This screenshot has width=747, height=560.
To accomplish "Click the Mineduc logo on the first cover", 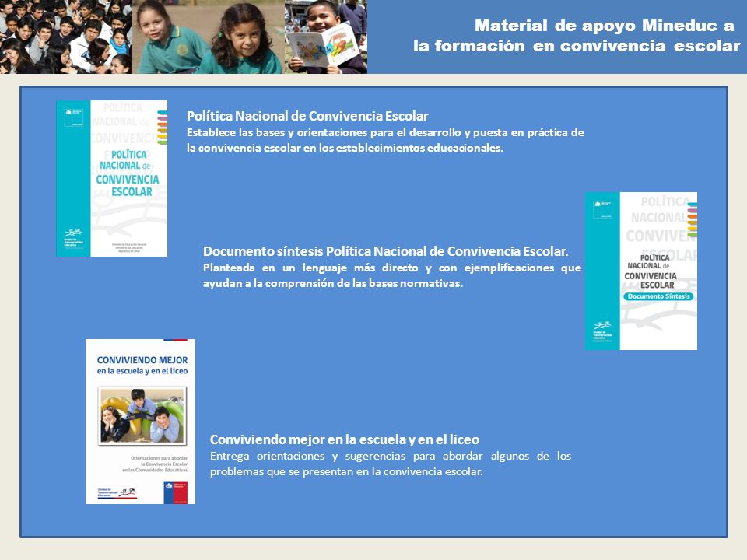I will [x=74, y=117].
